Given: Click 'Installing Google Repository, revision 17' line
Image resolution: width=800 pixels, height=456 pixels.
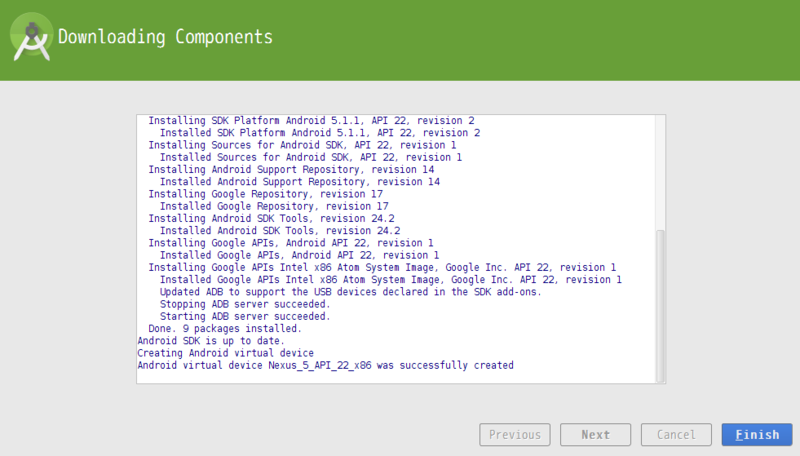Looking at the screenshot, I should pyautogui.click(x=265, y=194).
